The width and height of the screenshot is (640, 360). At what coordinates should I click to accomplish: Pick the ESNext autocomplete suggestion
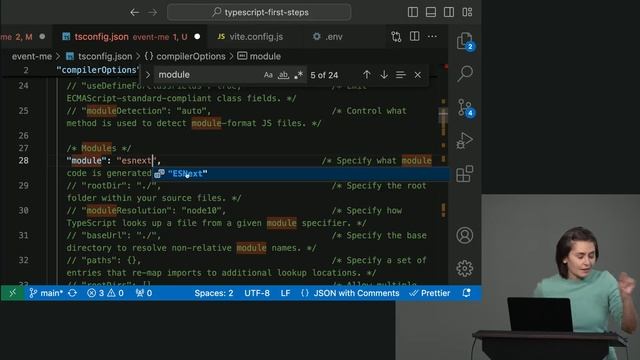coord(301,173)
